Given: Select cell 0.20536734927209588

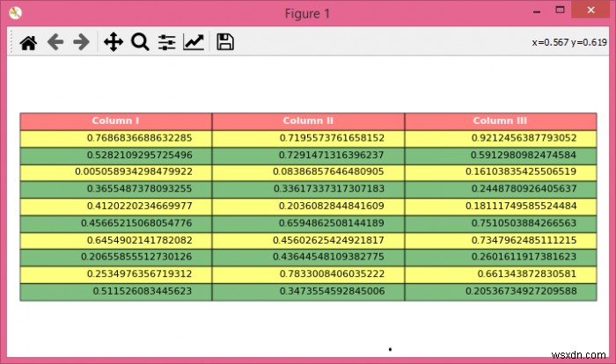Looking at the screenshot, I should click(501, 292).
